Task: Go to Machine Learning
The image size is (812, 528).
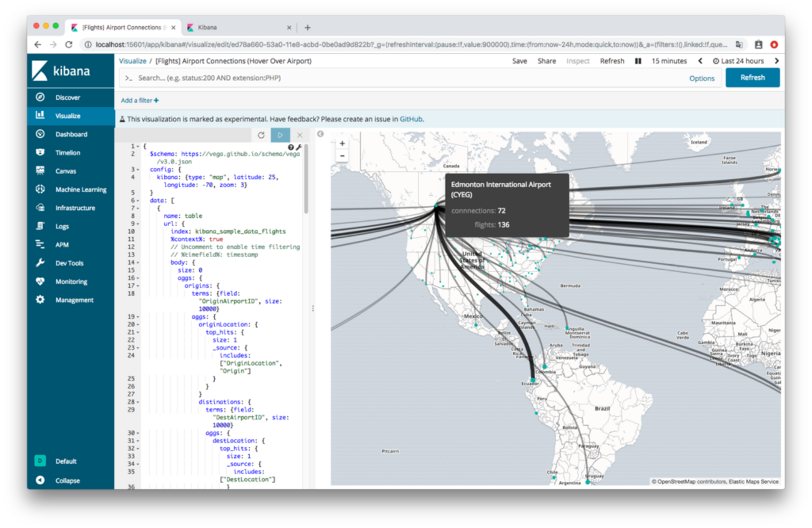Action: 81,190
